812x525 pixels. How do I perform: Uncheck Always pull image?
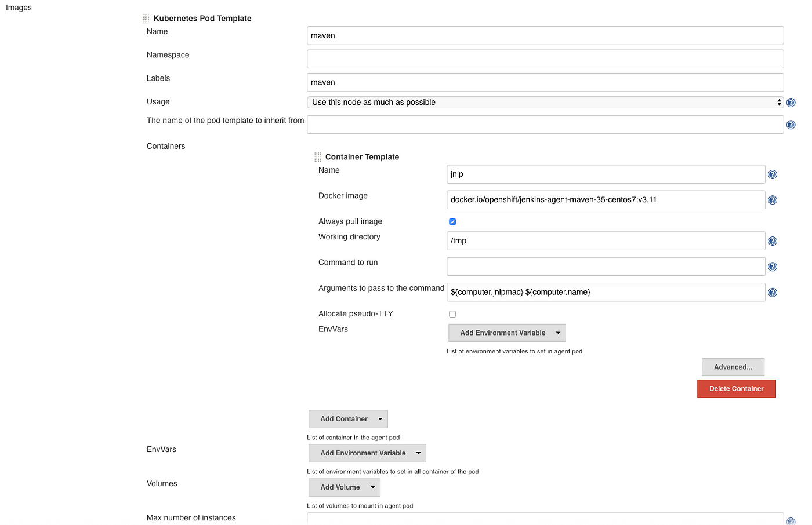tap(452, 221)
